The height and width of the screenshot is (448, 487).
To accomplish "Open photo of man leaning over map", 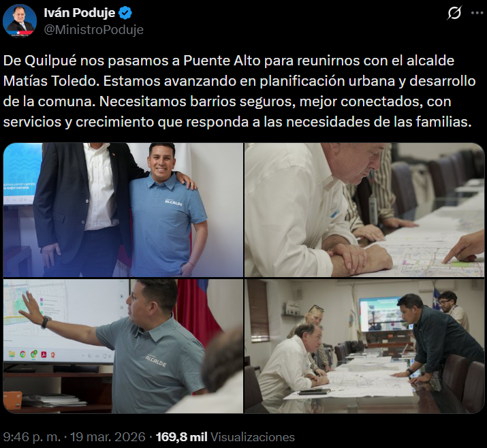I will (x=364, y=210).
